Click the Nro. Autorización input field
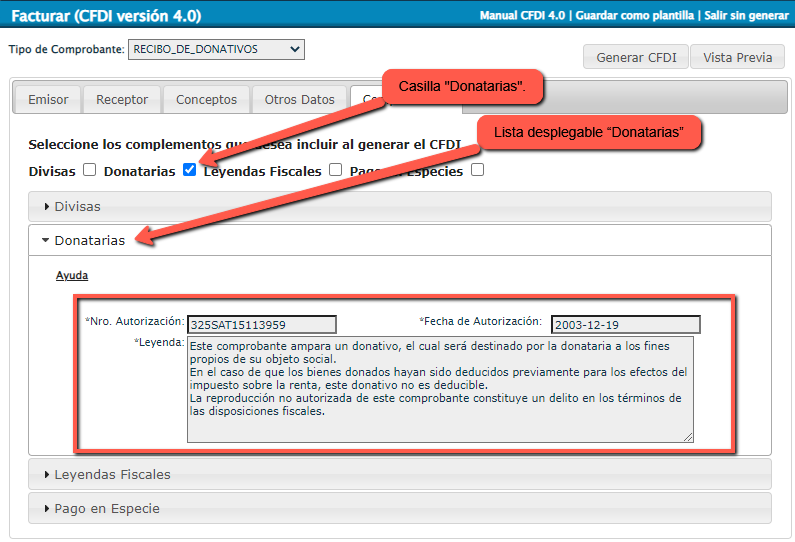Viewport: 795px width, 542px height. 261,324
